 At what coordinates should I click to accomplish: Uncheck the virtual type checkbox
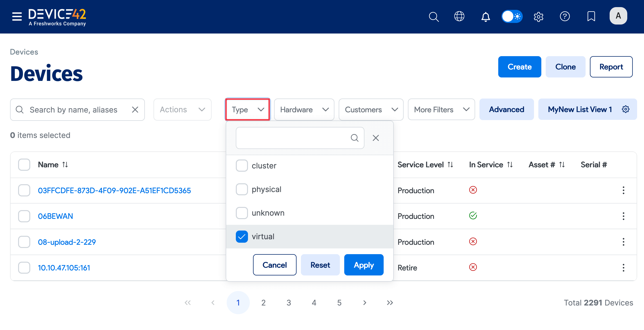coord(242,236)
